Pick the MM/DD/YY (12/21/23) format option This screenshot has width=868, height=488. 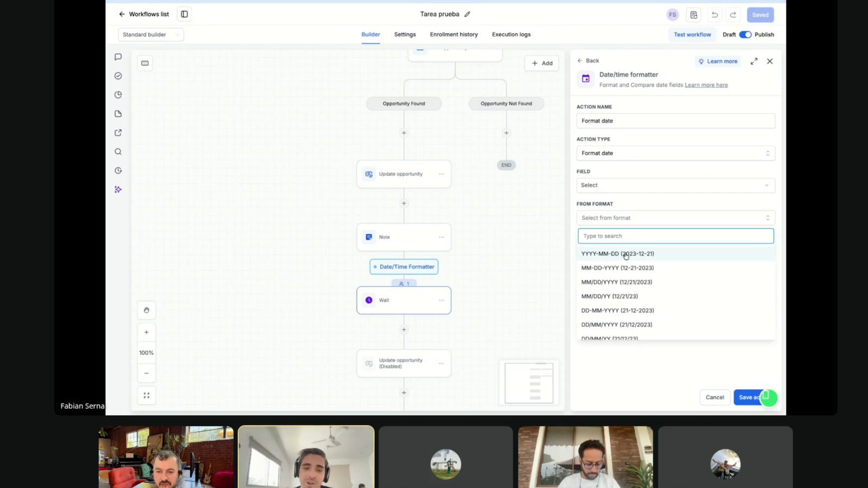click(x=676, y=296)
